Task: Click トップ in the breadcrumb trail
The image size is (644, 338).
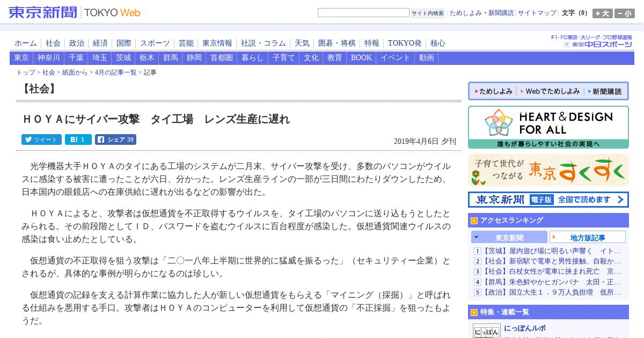Action: (26, 72)
